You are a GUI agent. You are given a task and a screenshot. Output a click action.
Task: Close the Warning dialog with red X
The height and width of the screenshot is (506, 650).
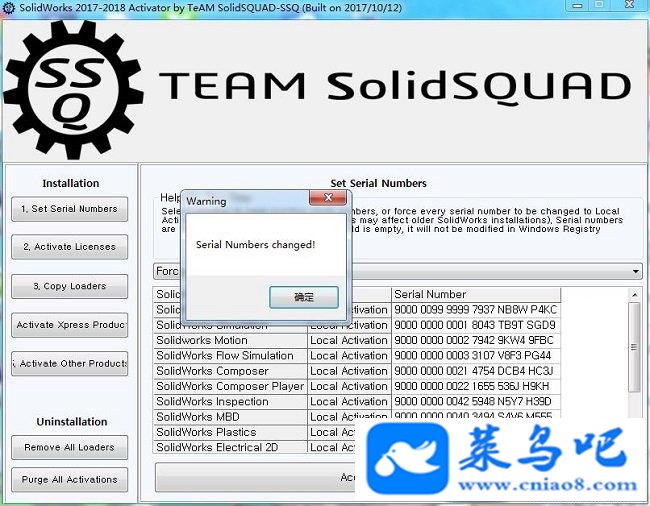pyautogui.click(x=327, y=198)
